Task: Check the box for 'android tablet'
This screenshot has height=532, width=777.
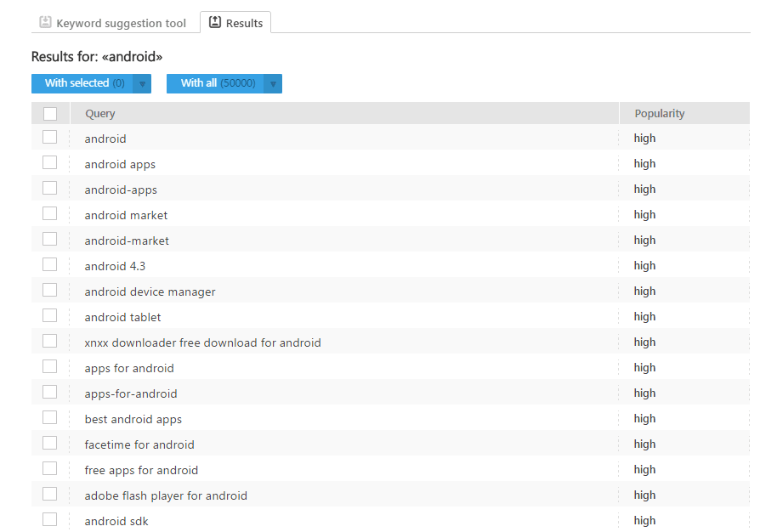Action: 49,315
